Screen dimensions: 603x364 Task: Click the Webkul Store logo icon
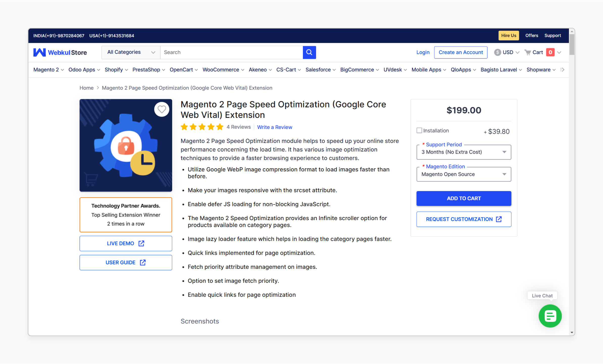click(x=40, y=53)
